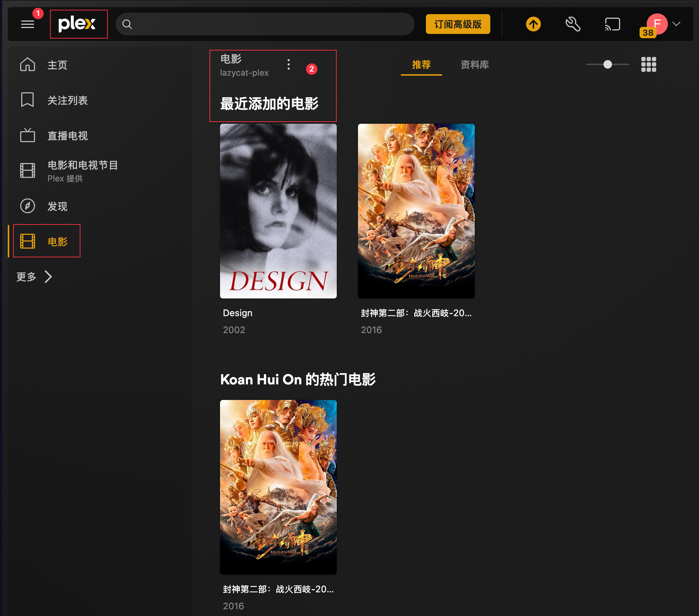Image resolution: width=699 pixels, height=616 pixels.
Task: Switch to the 推荐 tab
Action: (x=421, y=65)
